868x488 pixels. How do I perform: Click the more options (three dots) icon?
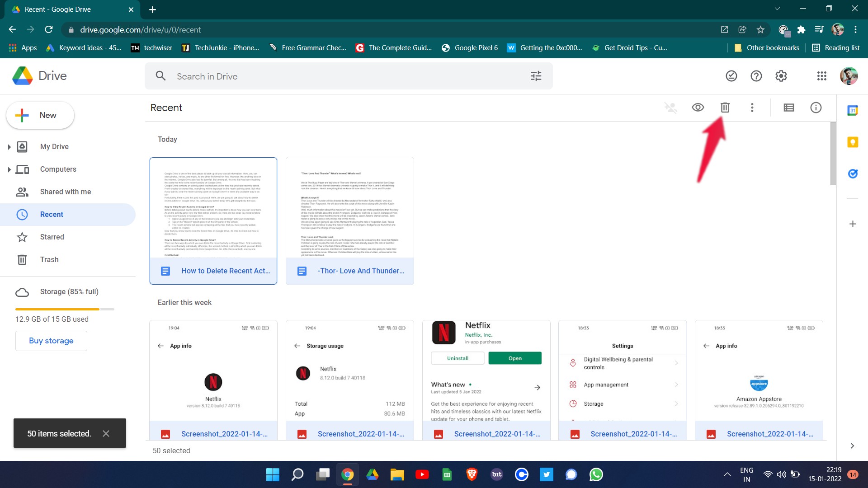(x=752, y=107)
